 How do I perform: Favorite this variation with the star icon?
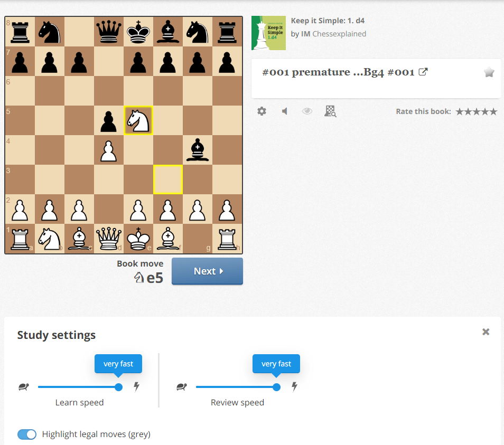tap(489, 72)
